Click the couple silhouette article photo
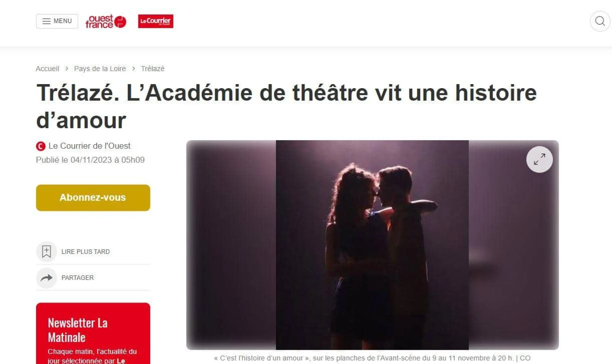612x364 pixels. point(373,245)
